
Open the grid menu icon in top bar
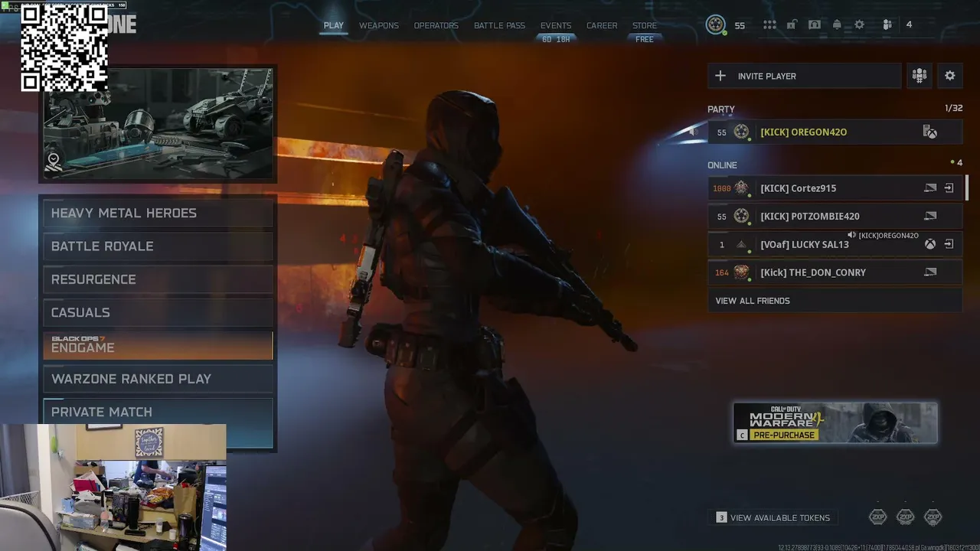coord(769,24)
